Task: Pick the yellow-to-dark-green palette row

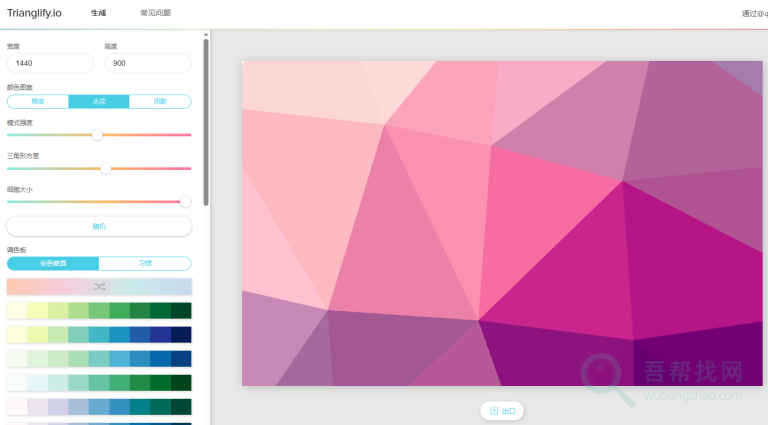Action: pos(99,310)
